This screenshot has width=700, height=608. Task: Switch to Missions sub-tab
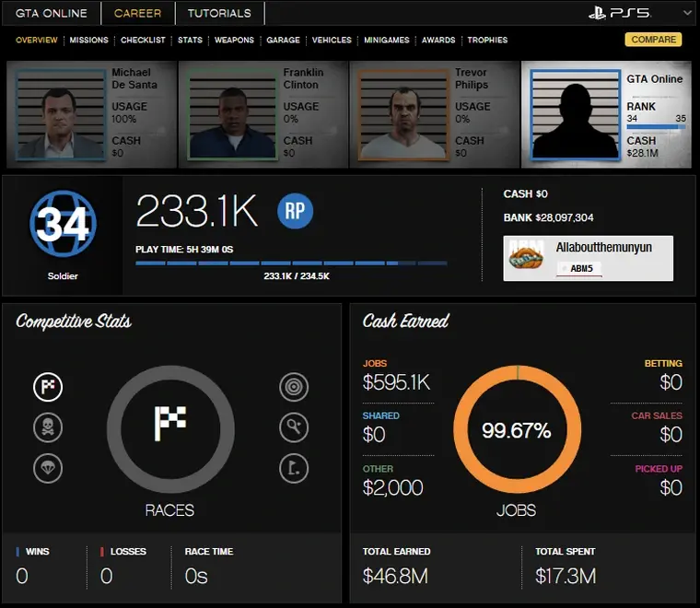[88, 41]
